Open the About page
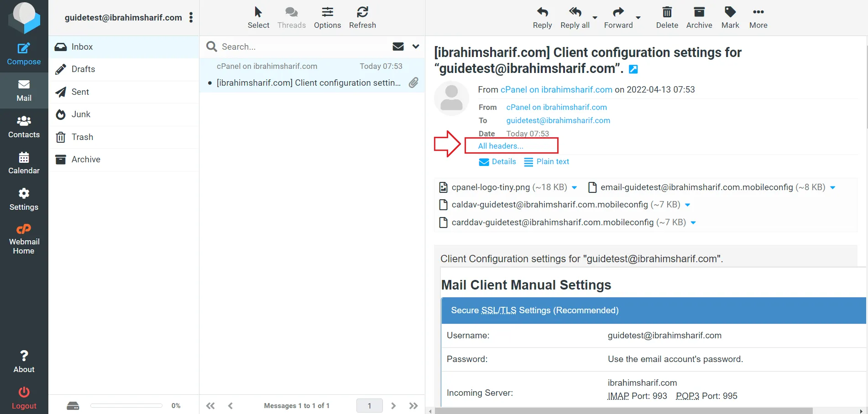868x414 pixels. tap(24, 362)
